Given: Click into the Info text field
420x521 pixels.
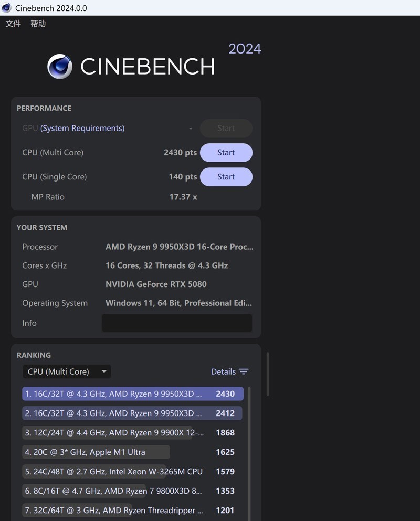Looking at the screenshot, I should [176, 323].
